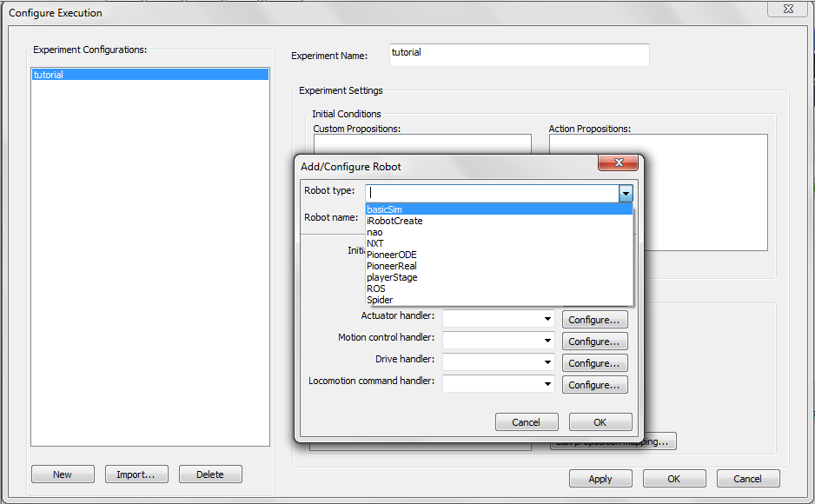
Task: Click the Experiment Name text field
Action: (519, 55)
